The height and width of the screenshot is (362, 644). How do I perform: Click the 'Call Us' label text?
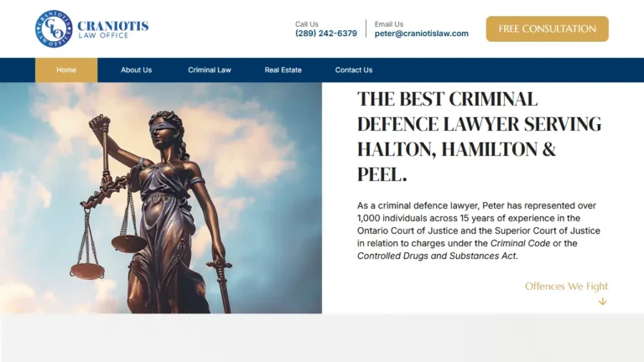(x=307, y=24)
